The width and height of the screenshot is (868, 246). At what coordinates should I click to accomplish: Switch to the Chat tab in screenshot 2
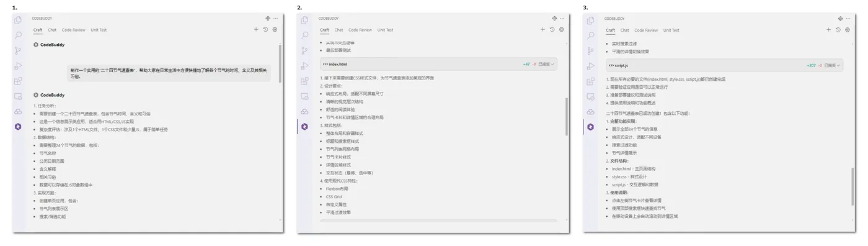click(339, 30)
